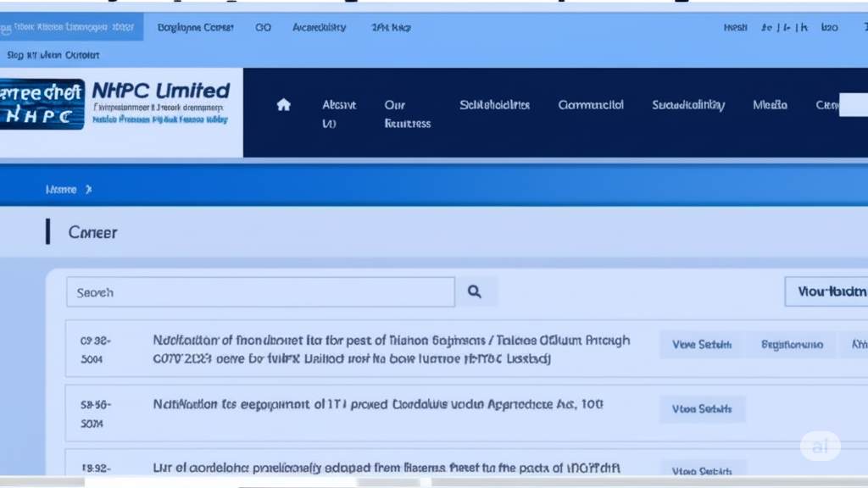Click the NHPC logo image
Screen dimensions: 868x488
click(x=42, y=104)
